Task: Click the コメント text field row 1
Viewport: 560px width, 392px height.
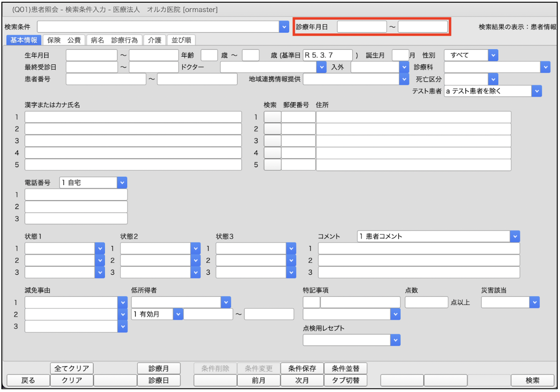Action: click(x=419, y=248)
